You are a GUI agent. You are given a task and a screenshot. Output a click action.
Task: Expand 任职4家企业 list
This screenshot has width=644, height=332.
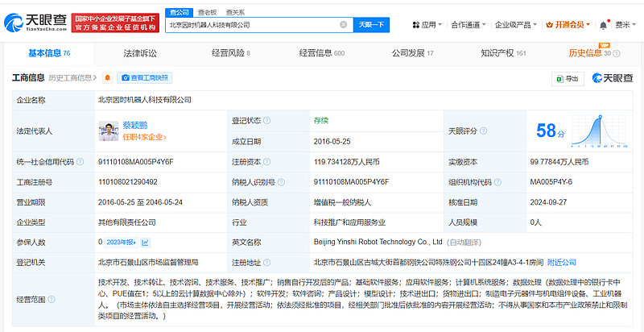tap(145, 137)
